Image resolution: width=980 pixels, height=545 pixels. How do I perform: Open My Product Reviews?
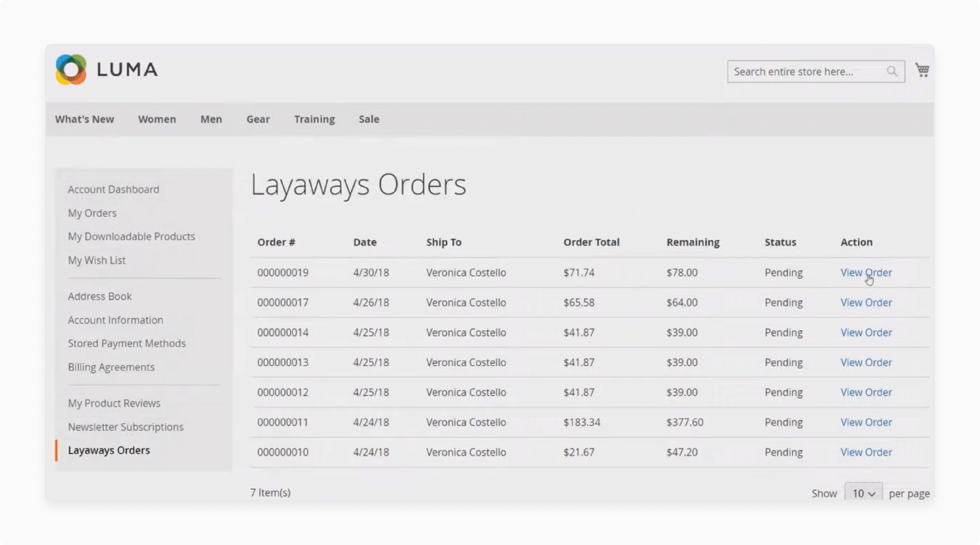[114, 403]
